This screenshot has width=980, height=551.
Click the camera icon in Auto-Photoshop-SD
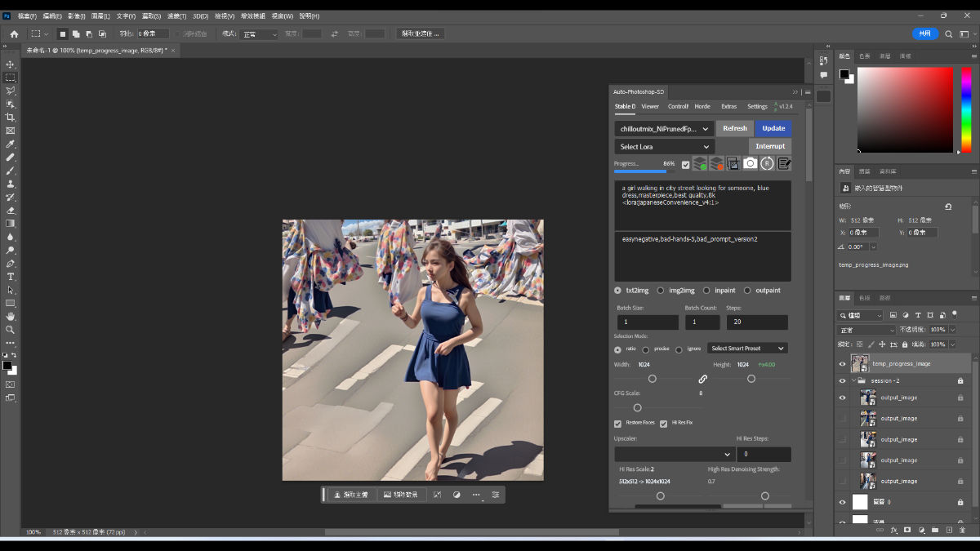tap(750, 163)
